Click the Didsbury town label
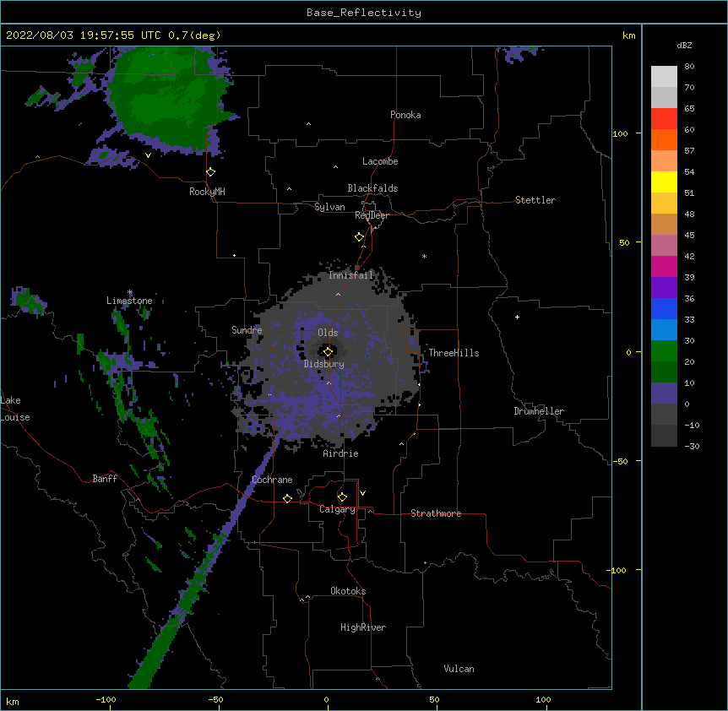This screenshot has width=728, height=711. point(324,364)
